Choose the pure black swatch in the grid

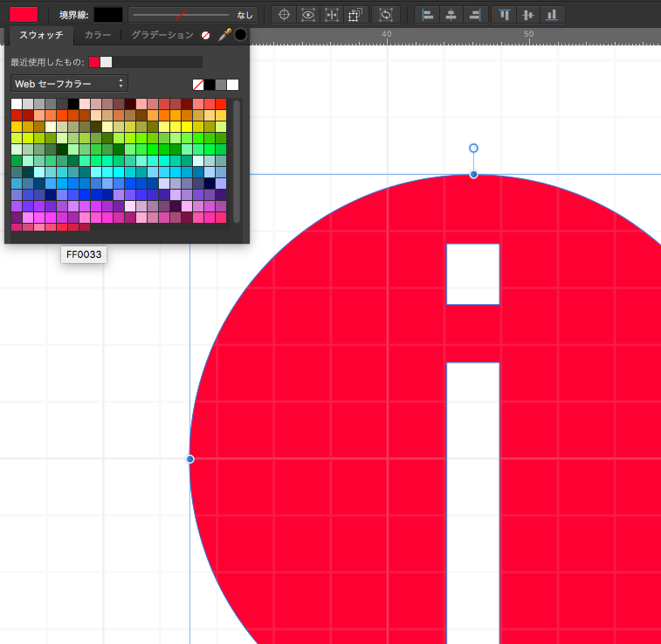click(x=73, y=104)
